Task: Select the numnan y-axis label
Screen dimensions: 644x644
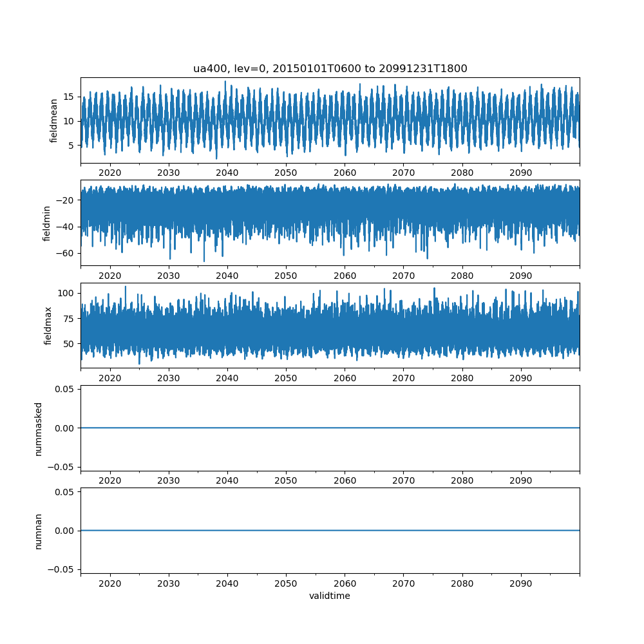Action: tap(39, 531)
